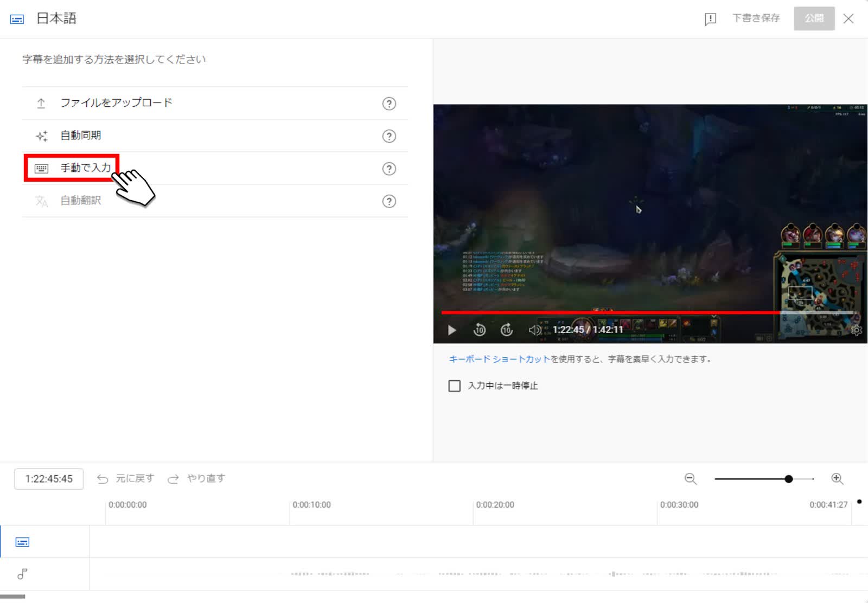Click 下書き保存 to save the draft
The height and width of the screenshot is (603, 868).
pos(756,18)
